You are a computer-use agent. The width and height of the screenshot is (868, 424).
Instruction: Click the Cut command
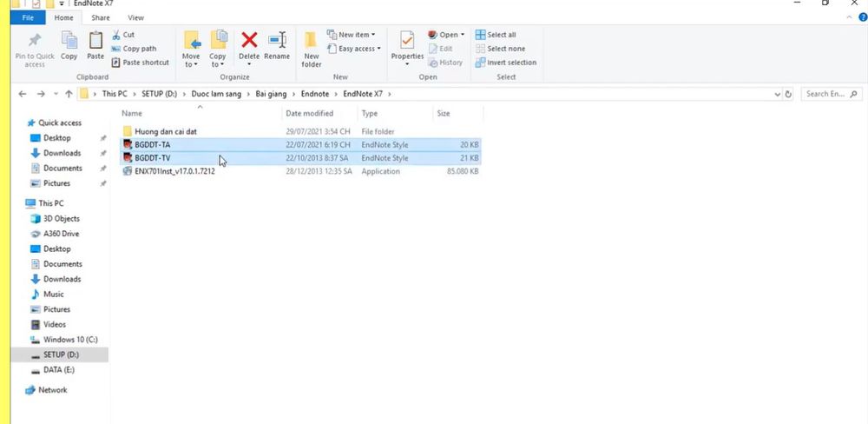tap(123, 35)
